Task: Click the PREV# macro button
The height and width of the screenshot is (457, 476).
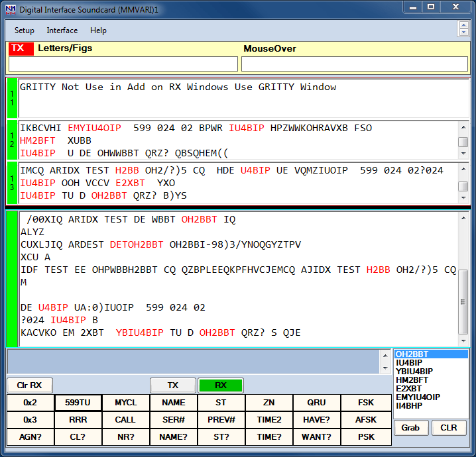Action: pyautogui.click(x=221, y=420)
